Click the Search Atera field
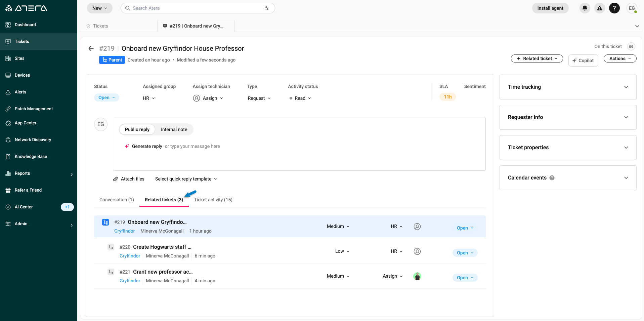The height and width of the screenshot is (321, 644). click(198, 8)
